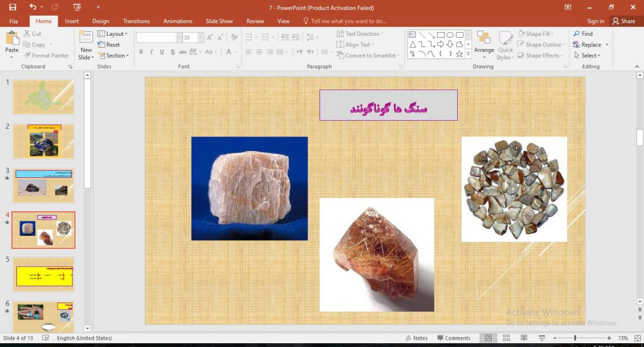The height and width of the screenshot is (347, 644).
Task: Switch to the Design tab
Action: [101, 21]
